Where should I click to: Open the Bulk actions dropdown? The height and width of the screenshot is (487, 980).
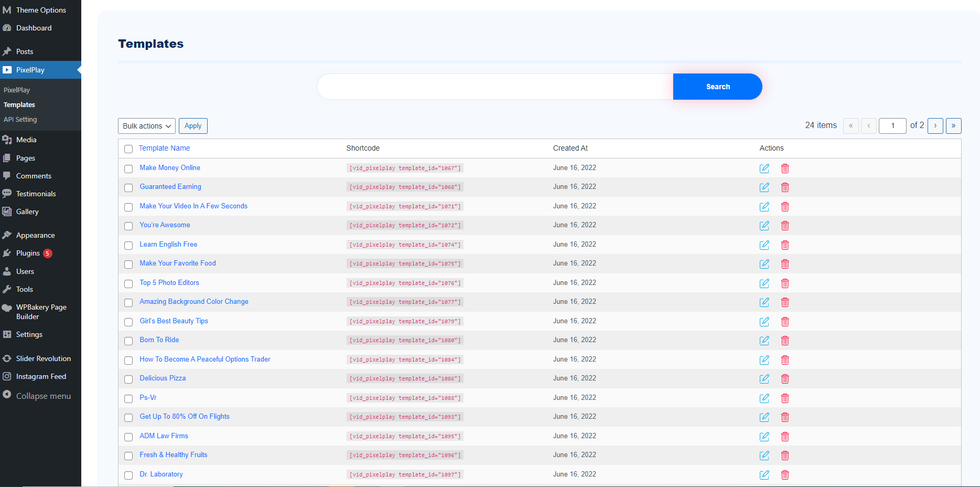[147, 126]
